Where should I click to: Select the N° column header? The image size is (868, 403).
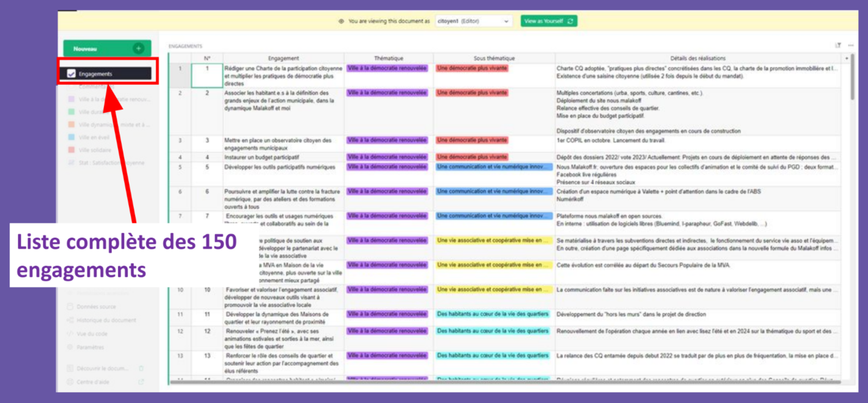(x=207, y=58)
